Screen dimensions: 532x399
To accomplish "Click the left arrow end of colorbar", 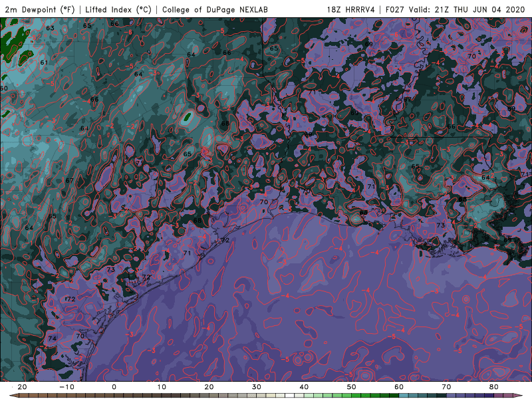I will pyautogui.click(x=13, y=395).
